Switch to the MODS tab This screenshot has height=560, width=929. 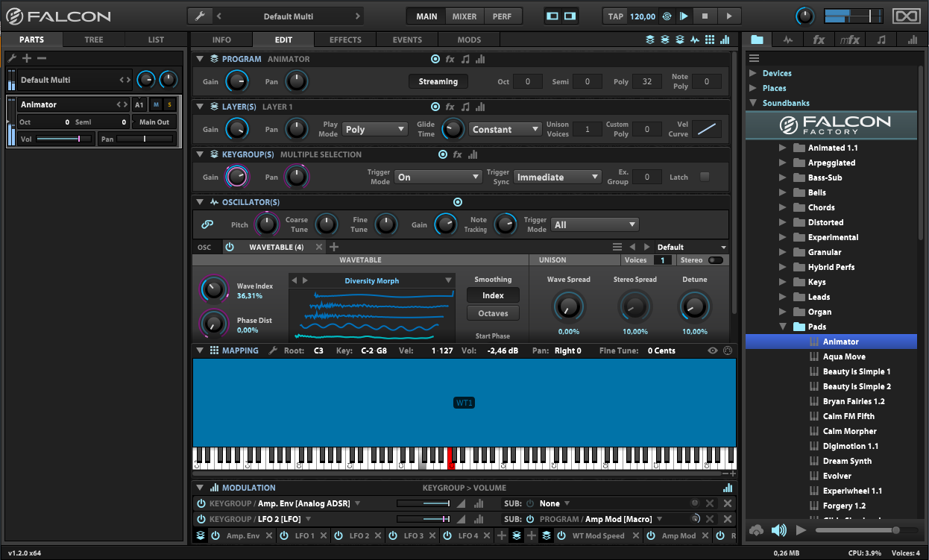[469, 40]
